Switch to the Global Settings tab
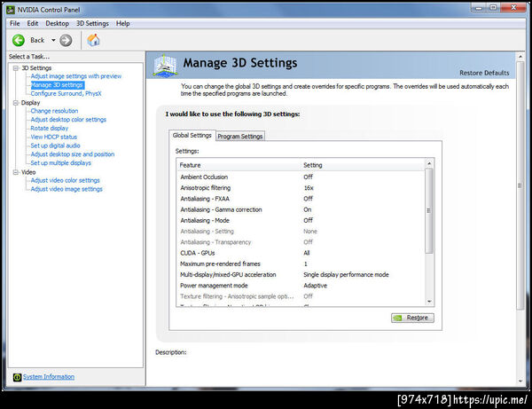 click(x=192, y=136)
